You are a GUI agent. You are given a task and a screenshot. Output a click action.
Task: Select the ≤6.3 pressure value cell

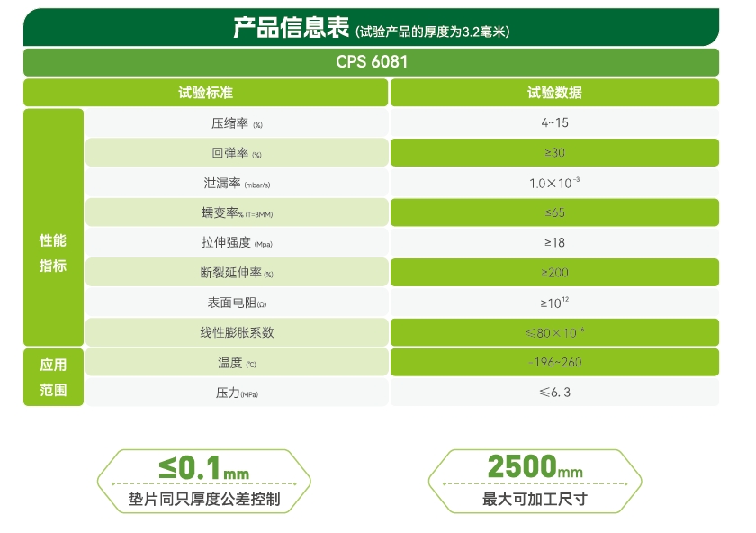(554, 392)
